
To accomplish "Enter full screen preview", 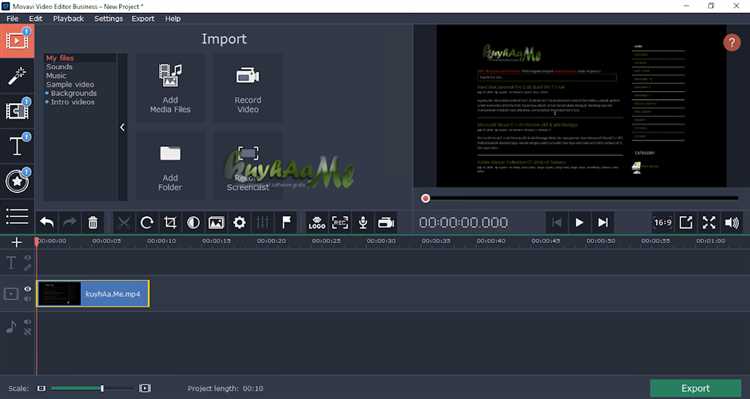I will click(x=709, y=222).
